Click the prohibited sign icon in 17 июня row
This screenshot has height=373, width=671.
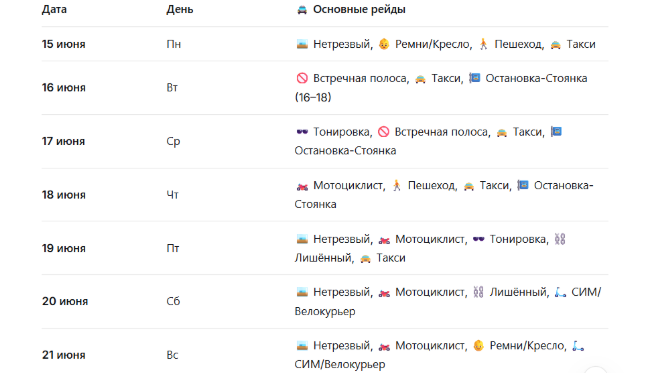tap(384, 132)
